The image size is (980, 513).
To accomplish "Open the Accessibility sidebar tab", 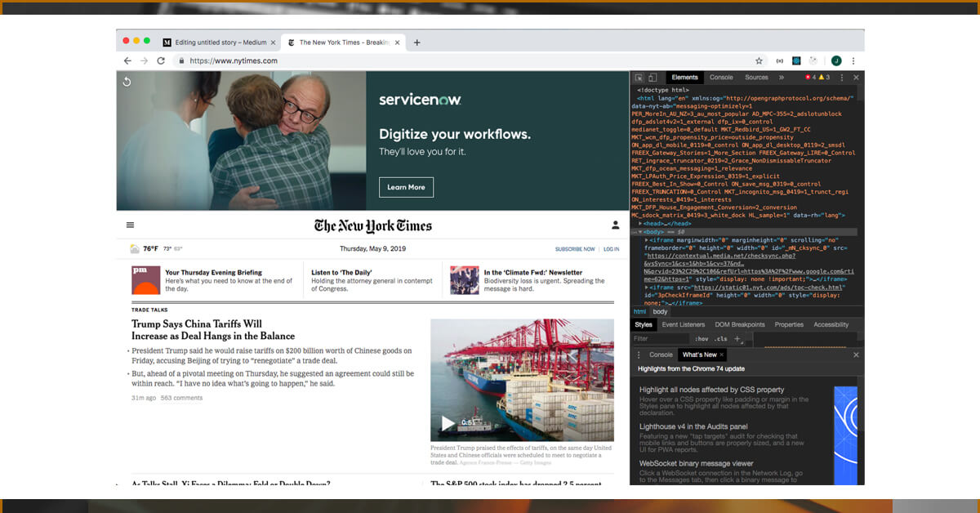I will 831,324.
